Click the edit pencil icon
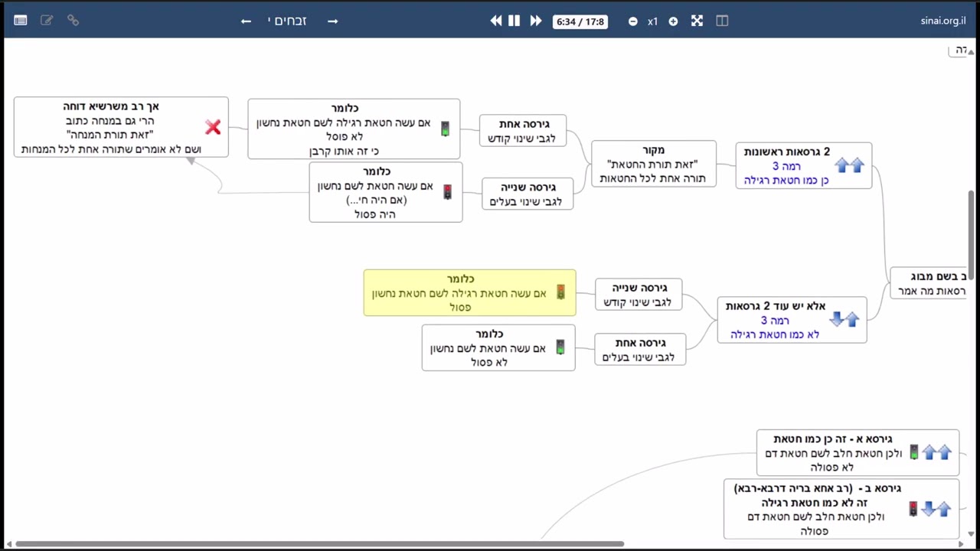The width and height of the screenshot is (980, 551). tap(47, 21)
